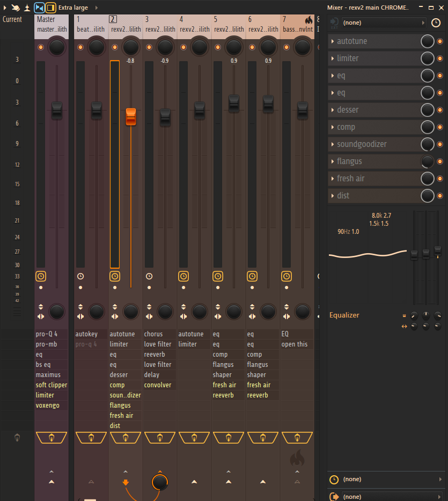Click the EQ band type icon in Equalizer

point(404,316)
